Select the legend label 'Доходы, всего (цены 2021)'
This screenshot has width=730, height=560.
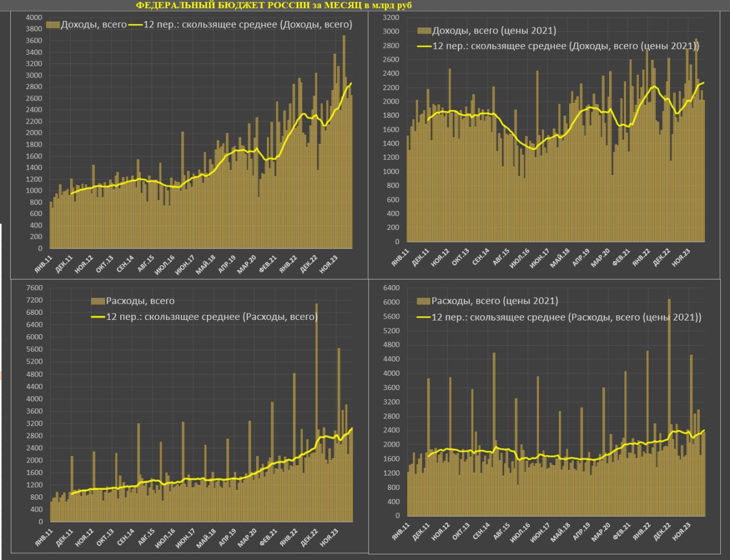(494, 31)
